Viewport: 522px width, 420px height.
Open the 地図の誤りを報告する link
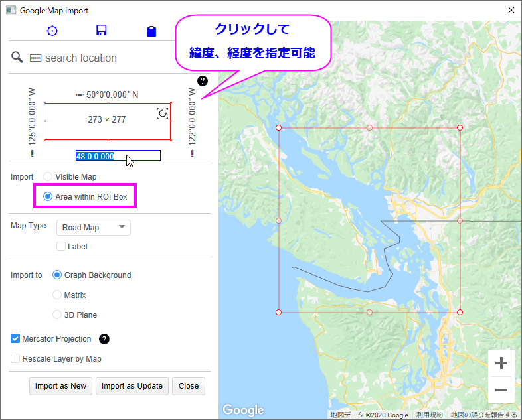pyautogui.click(x=484, y=415)
